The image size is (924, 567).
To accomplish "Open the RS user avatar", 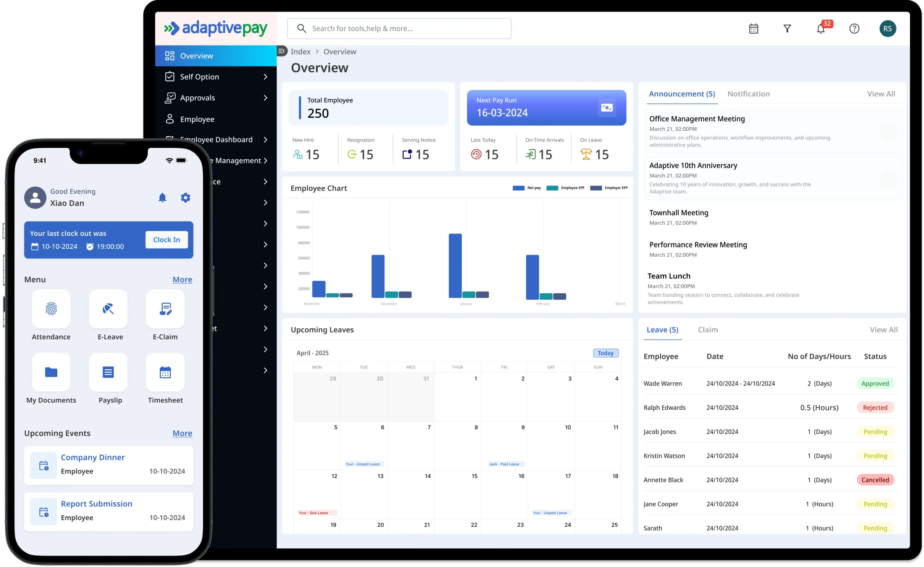I will pyautogui.click(x=888, y=29).
